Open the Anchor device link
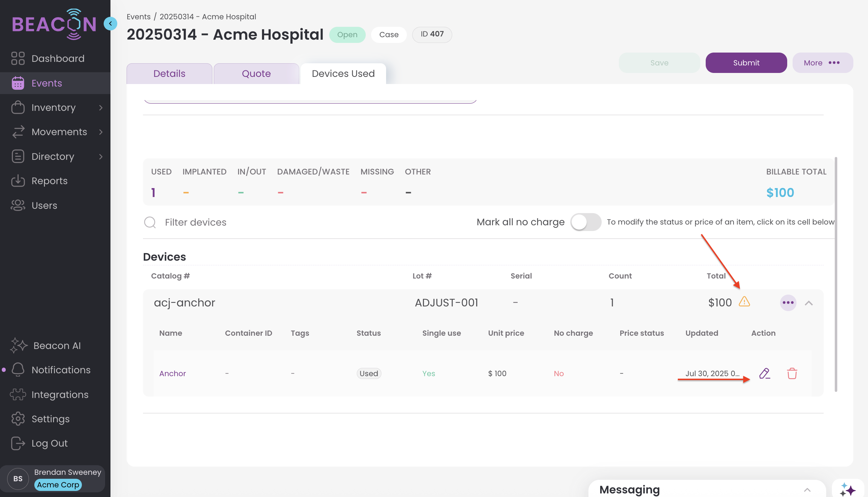This screenshot has width=868, height=497. pos(172,373)
